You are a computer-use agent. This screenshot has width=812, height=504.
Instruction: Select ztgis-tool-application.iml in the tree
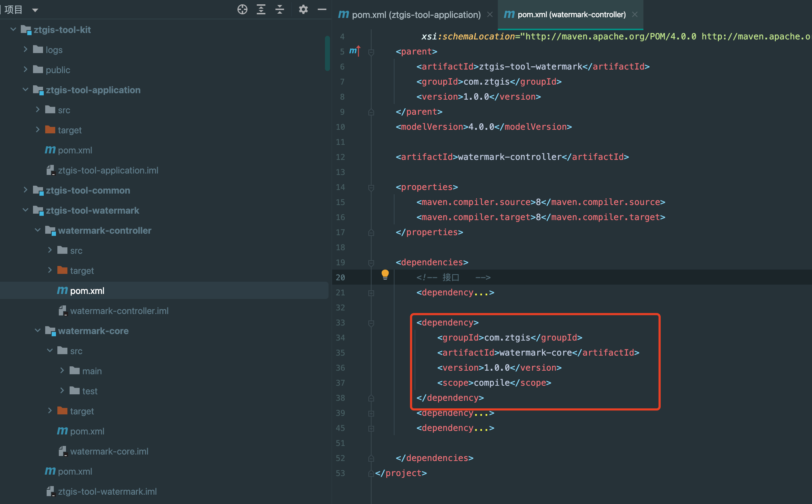[x=108, y=170]
